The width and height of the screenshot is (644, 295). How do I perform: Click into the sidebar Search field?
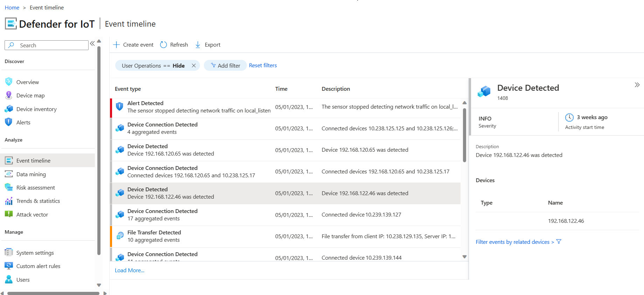(47, 45)
